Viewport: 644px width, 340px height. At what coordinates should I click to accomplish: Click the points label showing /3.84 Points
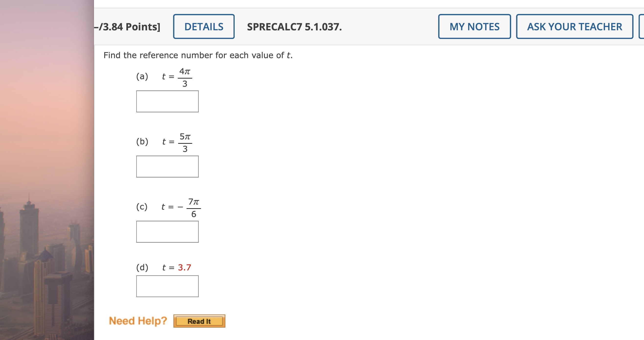click(x=127, y=27)
